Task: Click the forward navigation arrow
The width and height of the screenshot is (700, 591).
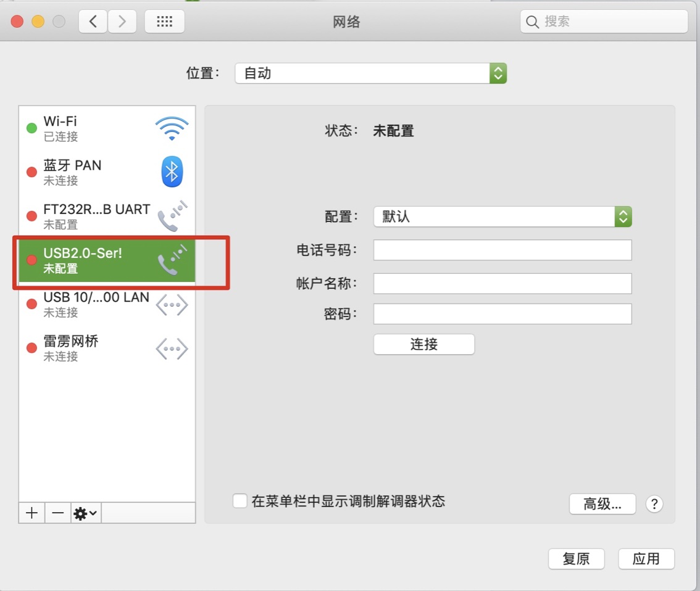Action: [x=122, y=20]
